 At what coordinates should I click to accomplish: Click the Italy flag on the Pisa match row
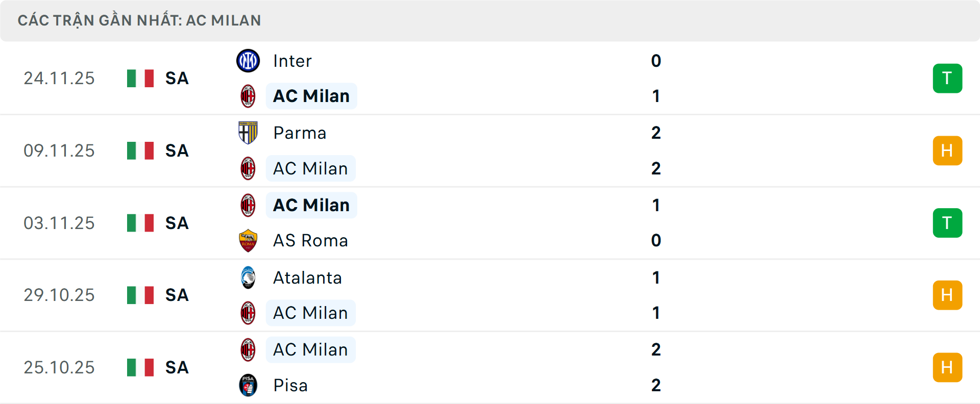pos(140,367)
